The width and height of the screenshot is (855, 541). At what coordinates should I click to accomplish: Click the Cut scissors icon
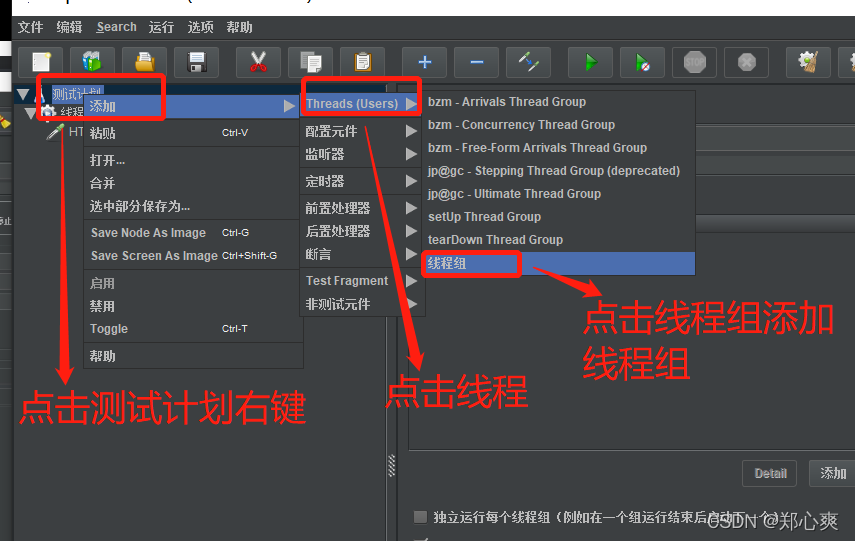coord(258,62)
